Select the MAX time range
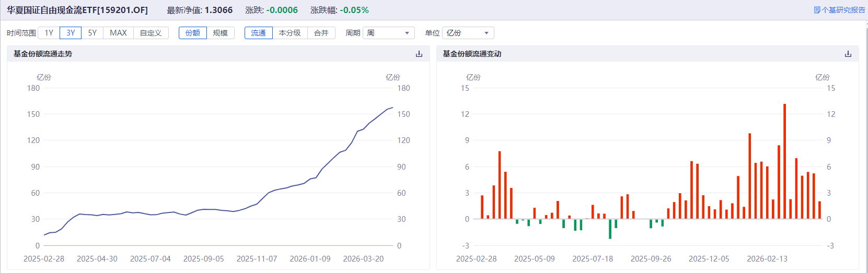 [118, 33]
